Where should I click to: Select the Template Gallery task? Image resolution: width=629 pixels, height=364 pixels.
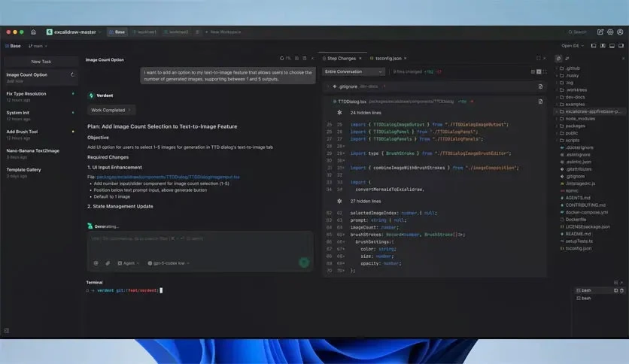tap(41, 172)
